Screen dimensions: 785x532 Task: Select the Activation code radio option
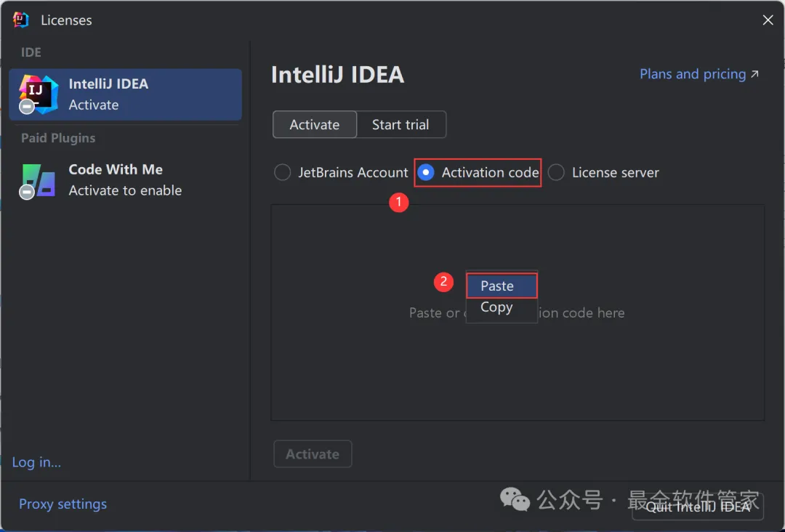pos(426,173)
